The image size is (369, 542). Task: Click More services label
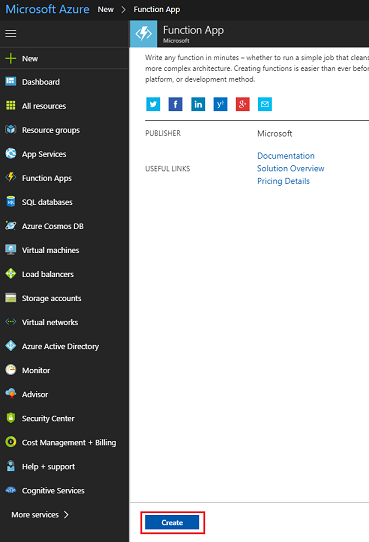[35, 515]
